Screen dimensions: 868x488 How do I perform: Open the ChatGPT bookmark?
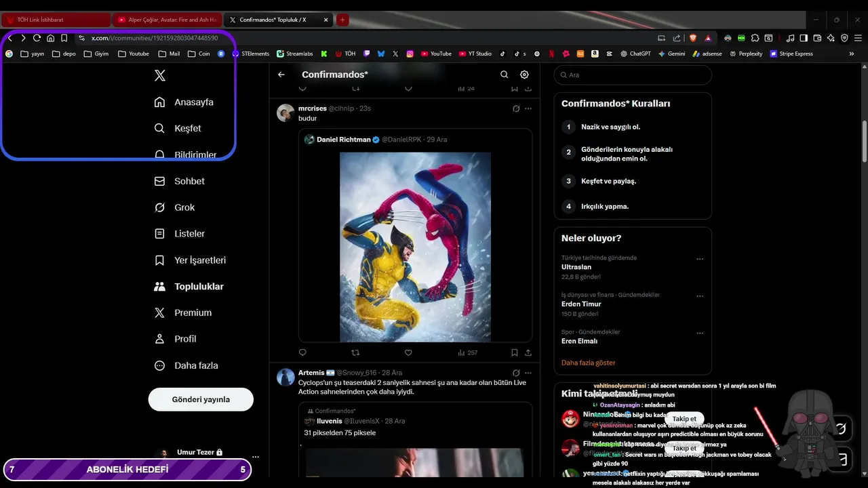[x=635, y=54]
